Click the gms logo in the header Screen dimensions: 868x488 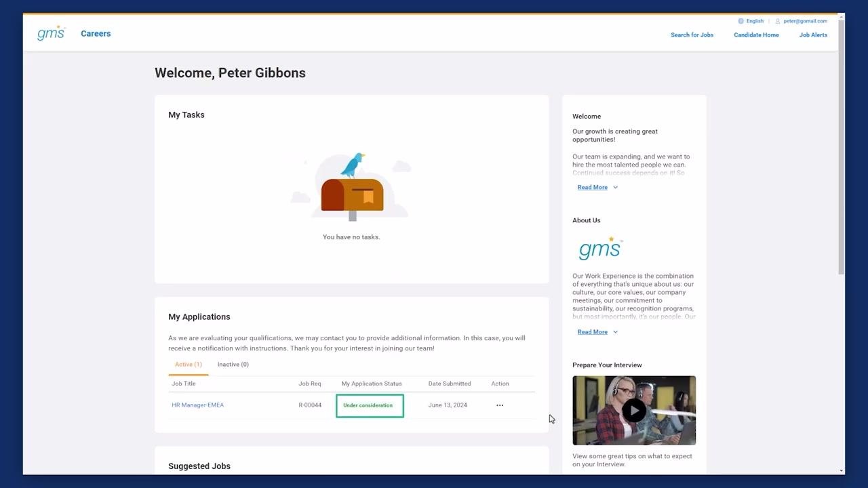click(x=52, y=33)
